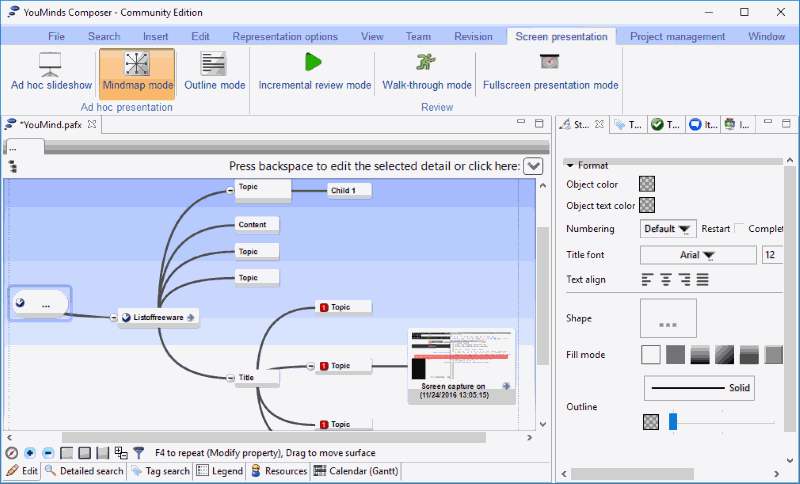Zoom out with the blue minus icon
Viewport: 800px width, 484px height.
(x=48, y=453)
